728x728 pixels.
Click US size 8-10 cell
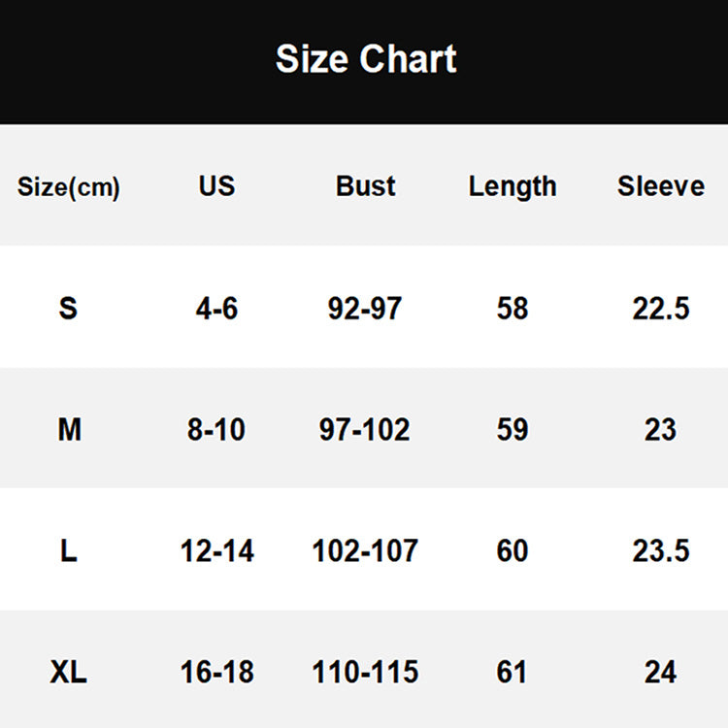pos(216,429)
